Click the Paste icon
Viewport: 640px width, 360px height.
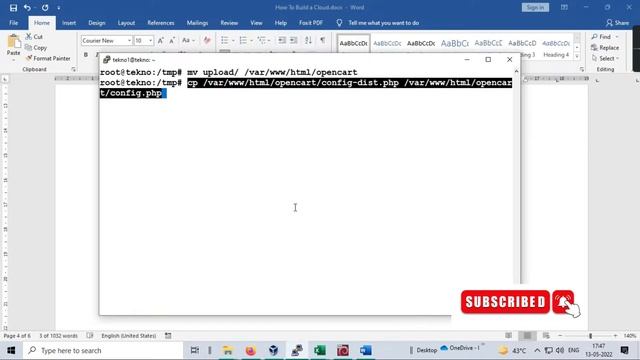tap(13, 41)
